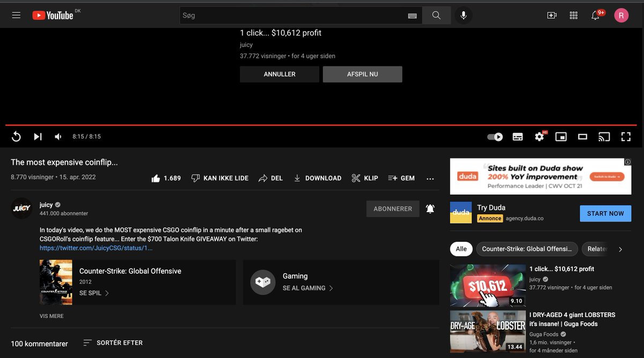Click SE AL GAMING link
The image size is (644, 358).
click(308, 288)
